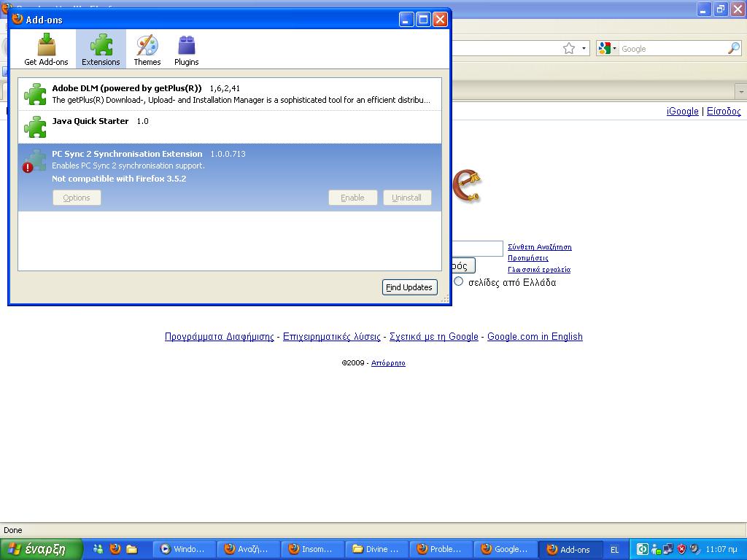Switch to the Add-ons taskbar item

[x=570, y=549]
